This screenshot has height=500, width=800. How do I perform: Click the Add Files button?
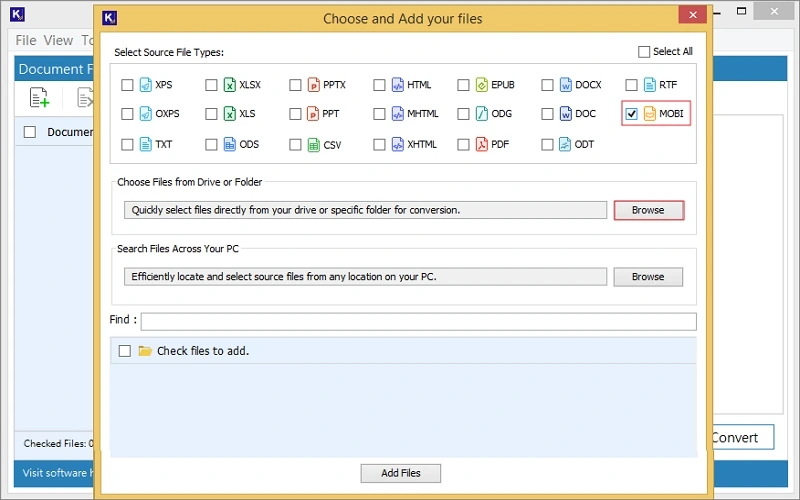pos(401,473)
